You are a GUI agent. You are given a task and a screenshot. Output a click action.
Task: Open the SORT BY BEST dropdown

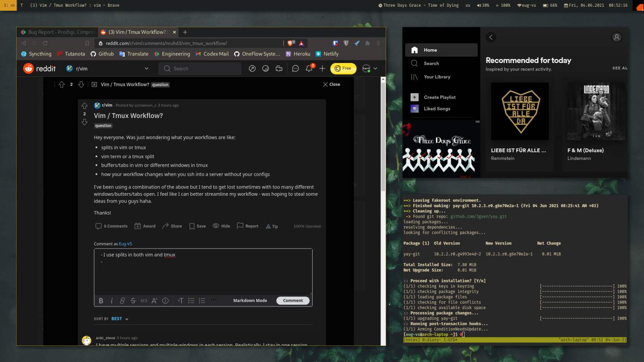click(x=117, y=318)
